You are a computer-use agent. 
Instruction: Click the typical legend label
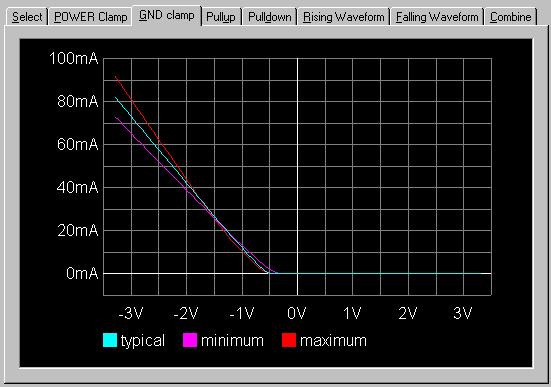[143, 341]
